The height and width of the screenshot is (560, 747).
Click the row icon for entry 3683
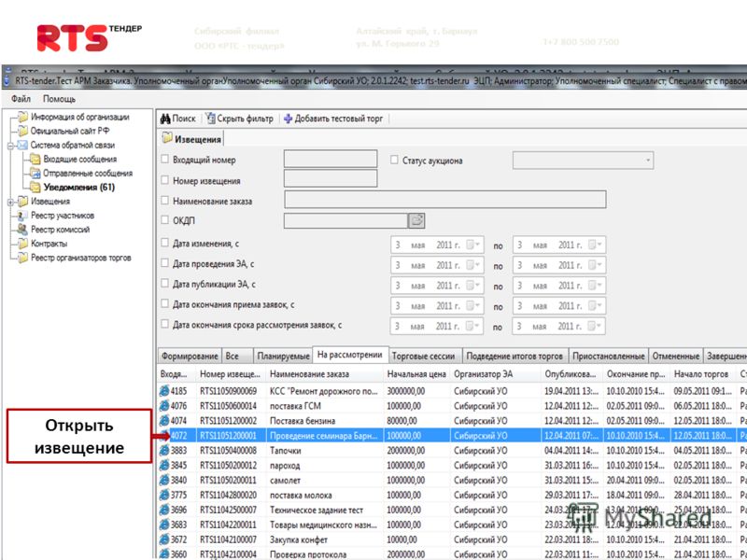pyautogui.click(x=164, y=525)
